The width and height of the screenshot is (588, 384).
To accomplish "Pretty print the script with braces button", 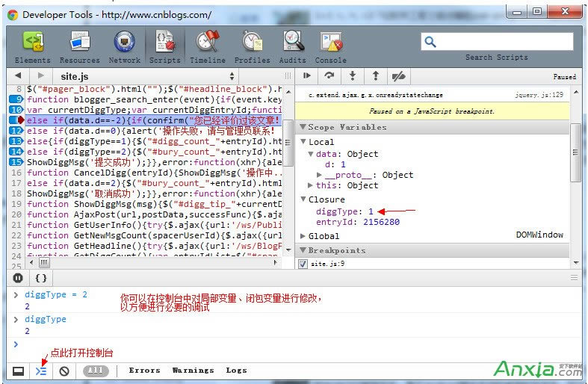I will coord(41,278).
